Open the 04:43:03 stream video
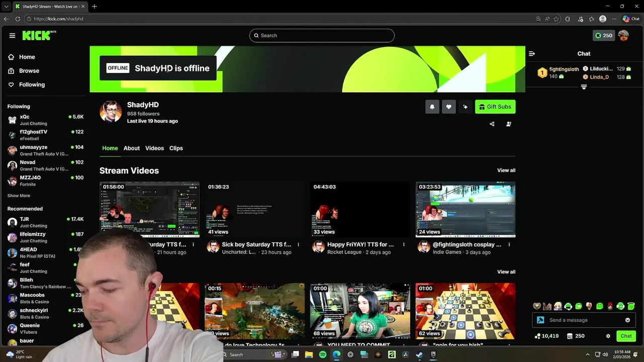This screenshot has width=644, height=362. [360, 209]
